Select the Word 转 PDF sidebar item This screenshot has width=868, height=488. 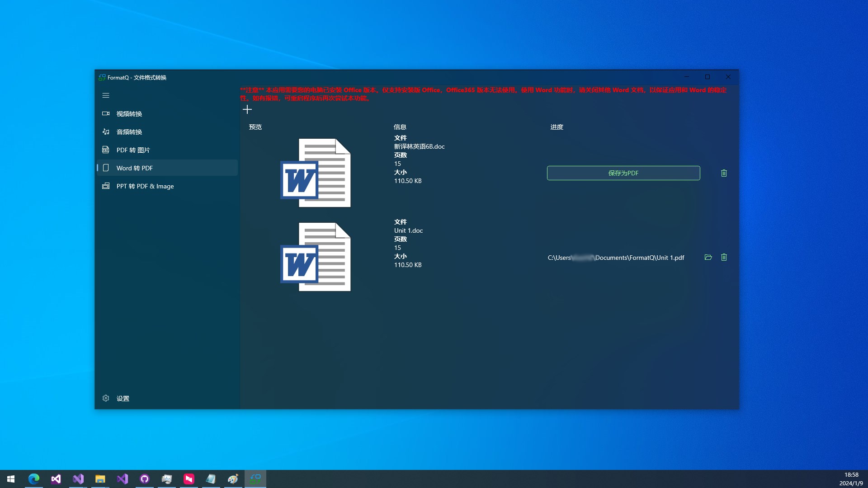coord(134,168)
